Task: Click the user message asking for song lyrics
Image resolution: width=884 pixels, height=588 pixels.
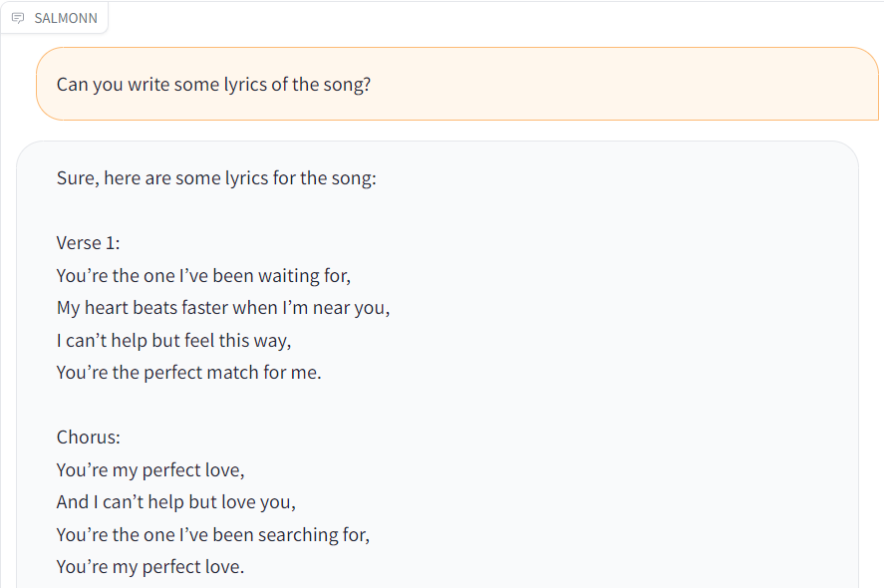Action: coord(457,84)
